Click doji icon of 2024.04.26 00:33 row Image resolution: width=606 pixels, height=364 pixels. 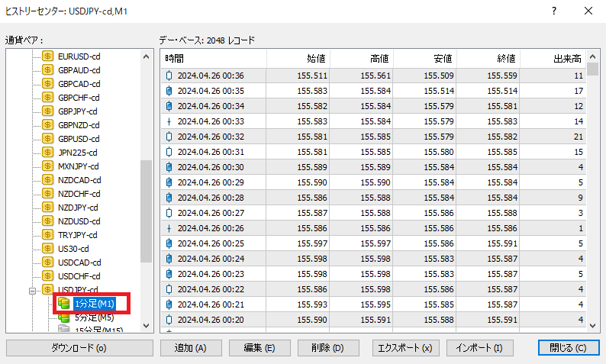pos(169,121)
